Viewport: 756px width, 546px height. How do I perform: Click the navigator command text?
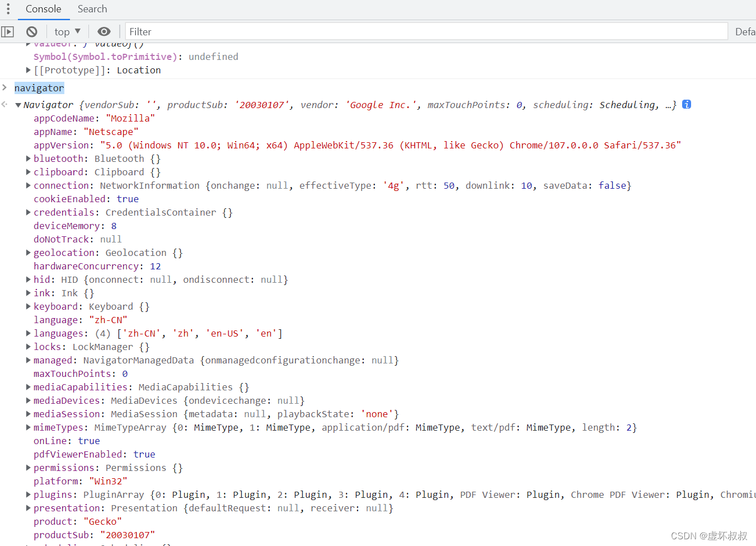(x=39, y=88)
